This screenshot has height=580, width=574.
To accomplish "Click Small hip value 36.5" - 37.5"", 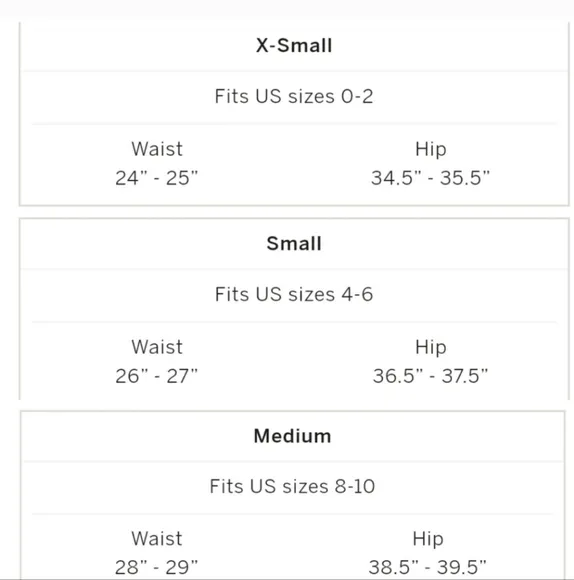I will [430, 376].
